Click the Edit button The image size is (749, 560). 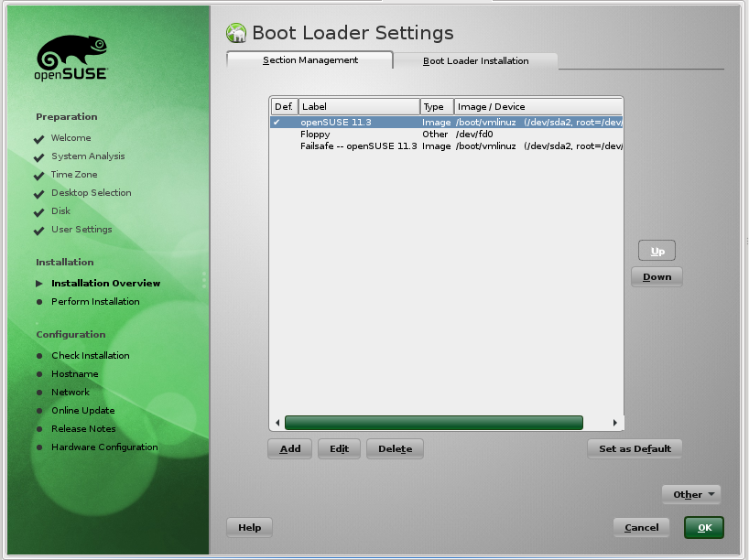[x=339, y=448]
